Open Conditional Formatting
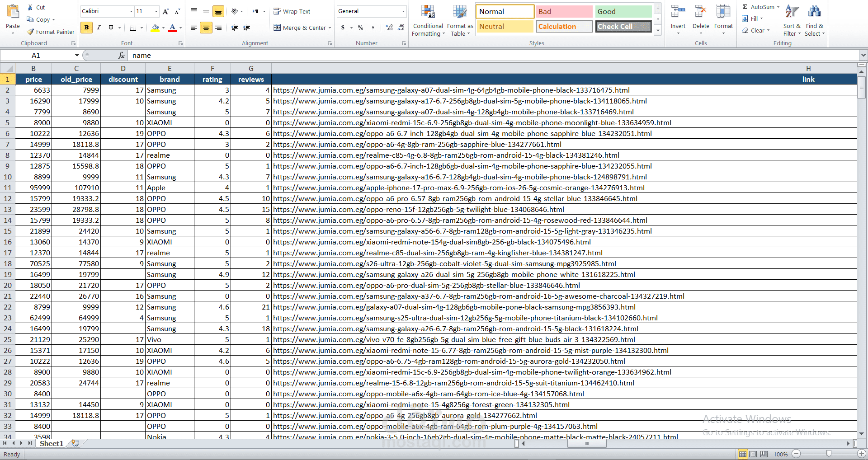Viewport: 868px width, 460px height. tap(428, 21)
